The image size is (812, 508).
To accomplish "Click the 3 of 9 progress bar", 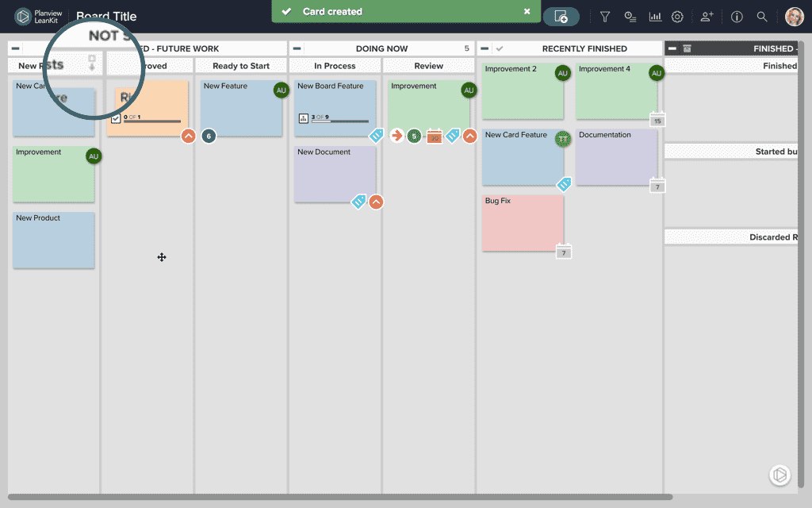I will pyautogui.click(x=339, y=121).
